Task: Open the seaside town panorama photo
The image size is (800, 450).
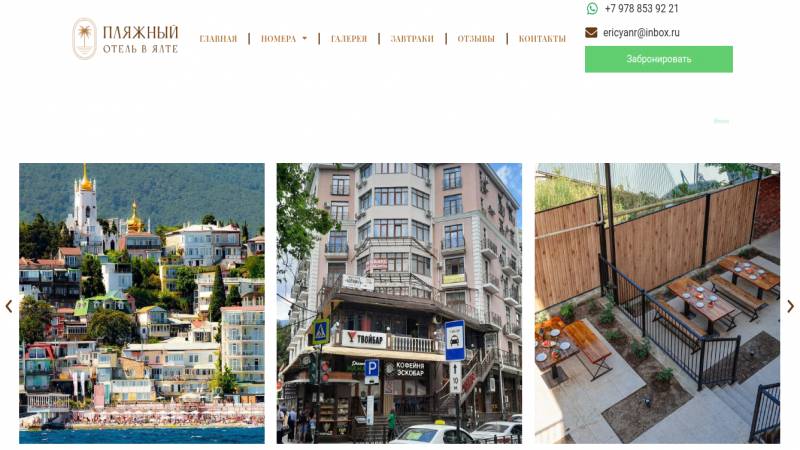Action: click(142, 303)
